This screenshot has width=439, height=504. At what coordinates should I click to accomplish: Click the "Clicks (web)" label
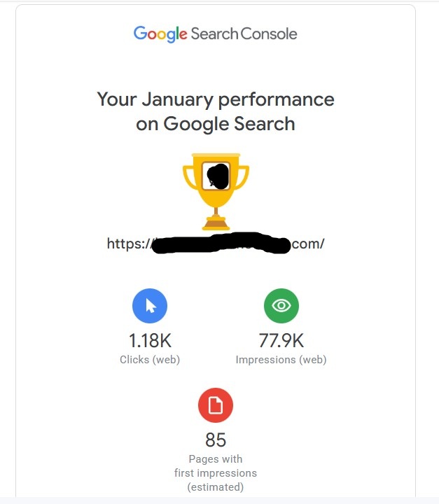coord(150,360)
